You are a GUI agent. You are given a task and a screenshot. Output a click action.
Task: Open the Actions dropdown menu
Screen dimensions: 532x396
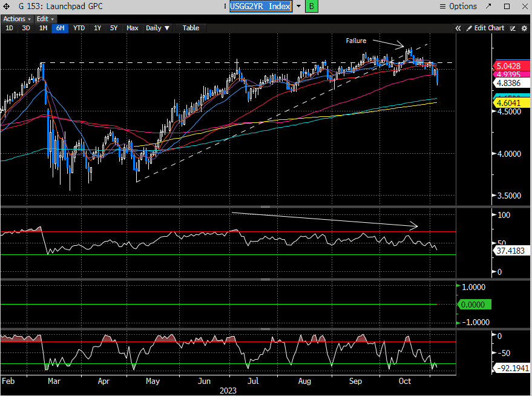[x=15, y=19]
